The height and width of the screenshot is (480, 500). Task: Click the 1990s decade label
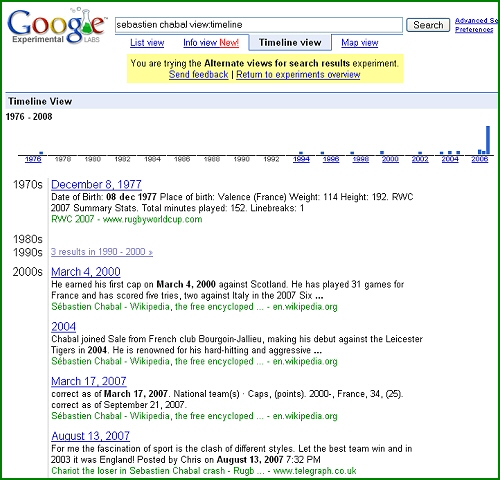(x=28, y=252)
